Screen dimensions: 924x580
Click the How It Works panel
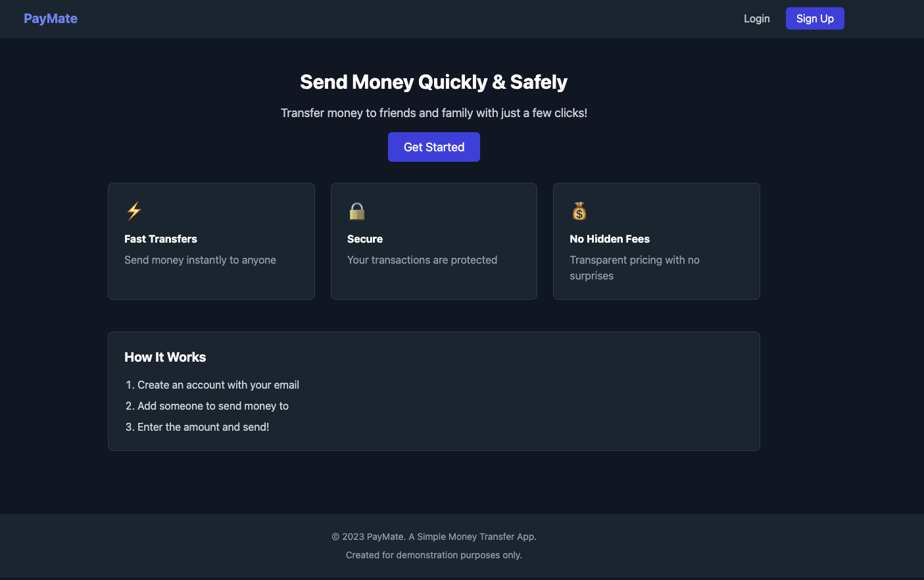pyautogui.click(x=433, y=391)
